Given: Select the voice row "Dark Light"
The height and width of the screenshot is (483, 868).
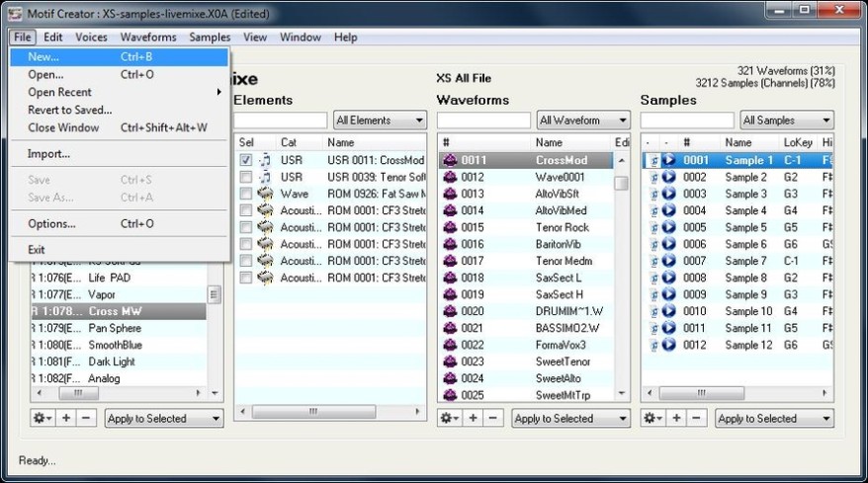Looking at the screenshot, I should [119, 362].
